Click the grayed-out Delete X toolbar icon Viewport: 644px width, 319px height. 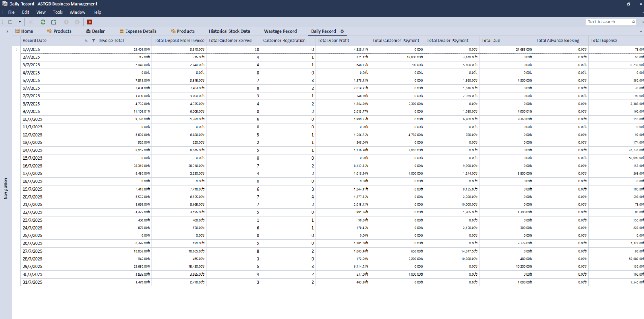point(31,22)
